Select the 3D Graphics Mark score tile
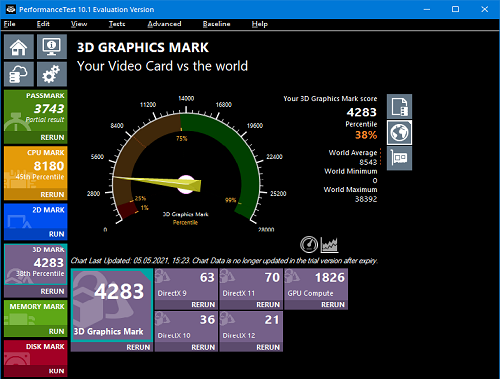Viewport: 500px width, 379px height. [112, 306]
